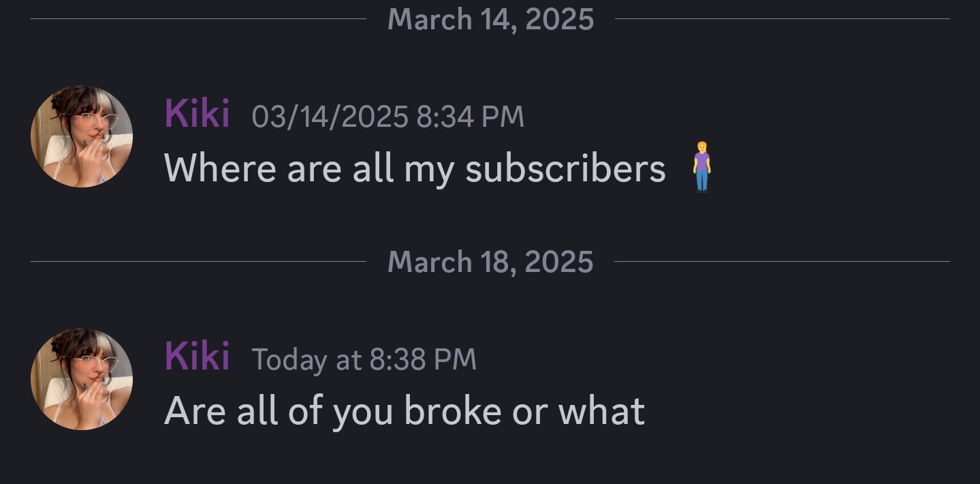This screenshot has width=980, height=484.
Task: Click Kiki's avatar on the Today message
Action: (x=82, y=379)
